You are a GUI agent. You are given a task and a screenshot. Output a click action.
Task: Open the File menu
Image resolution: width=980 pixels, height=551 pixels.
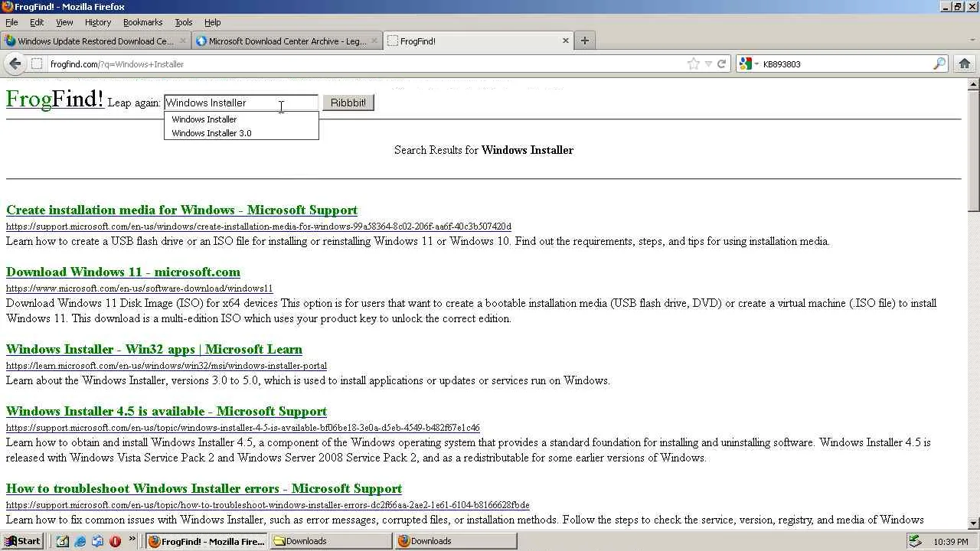tap(11, 22)
